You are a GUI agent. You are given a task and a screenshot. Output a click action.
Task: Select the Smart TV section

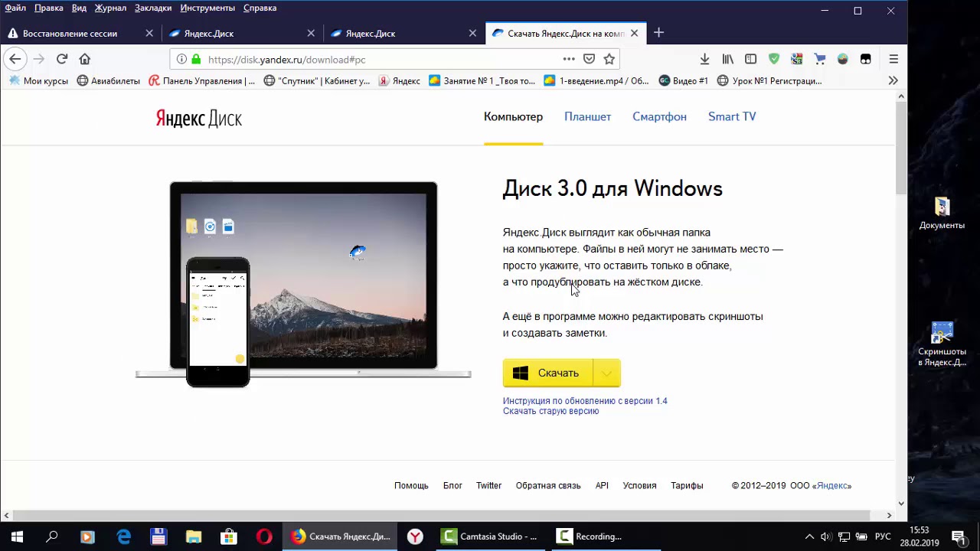coord(732,116)
